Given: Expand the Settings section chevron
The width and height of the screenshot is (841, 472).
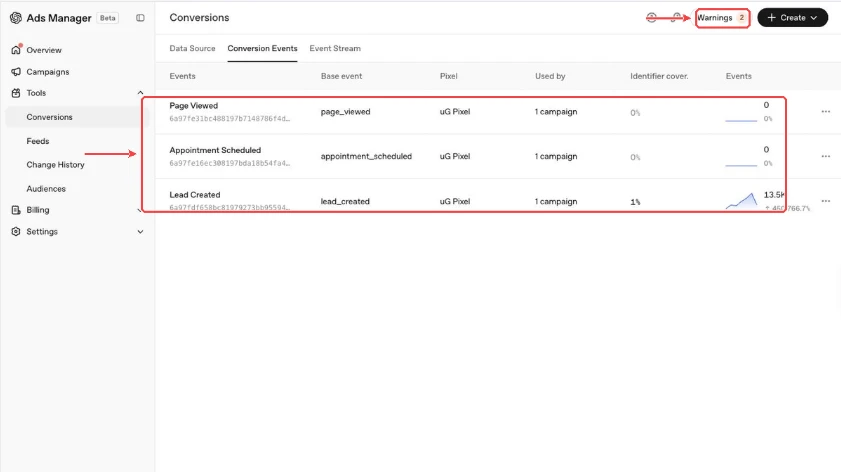Looking at the screenshot, I should click(x=140, y=232).
